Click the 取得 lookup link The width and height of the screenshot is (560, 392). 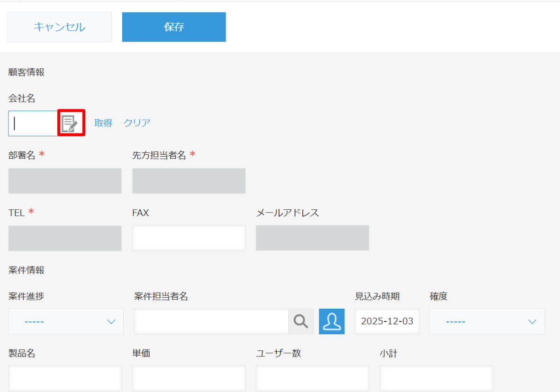[x=103, y=123]
